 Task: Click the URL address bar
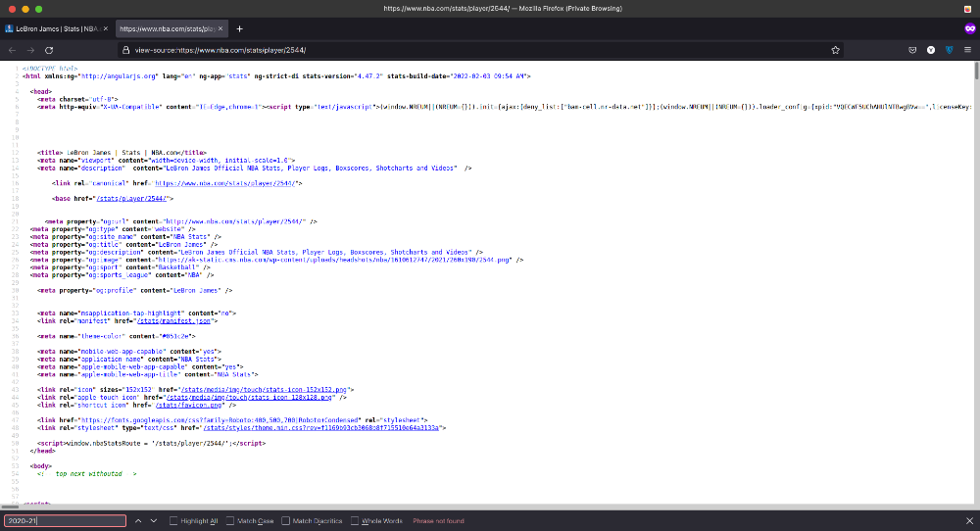click(479, 50)
